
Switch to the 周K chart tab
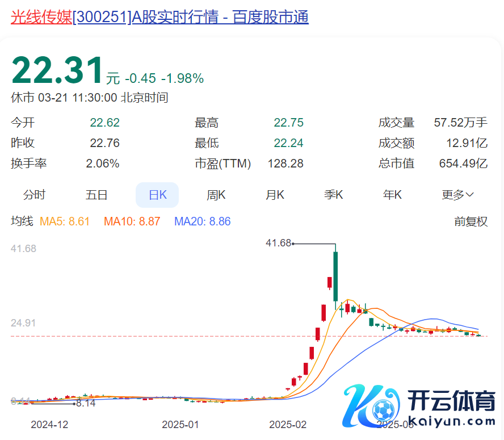tap(216, 195)
